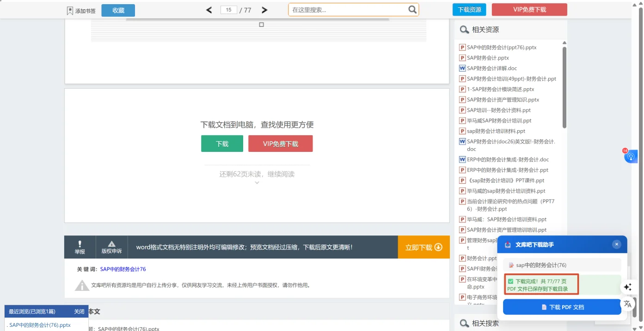Viewport: 644px width, 331px height.
Task: Click the translate icon
Action: click(x=627, y=304)
